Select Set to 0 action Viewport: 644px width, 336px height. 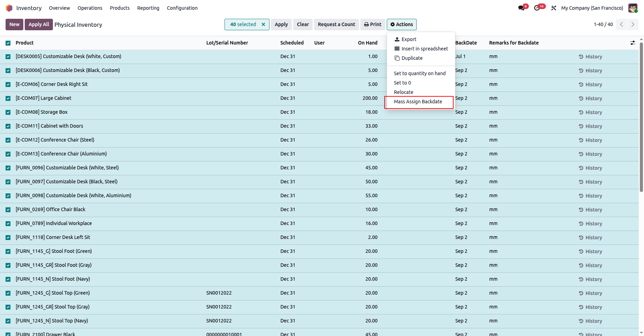point(421,83)
